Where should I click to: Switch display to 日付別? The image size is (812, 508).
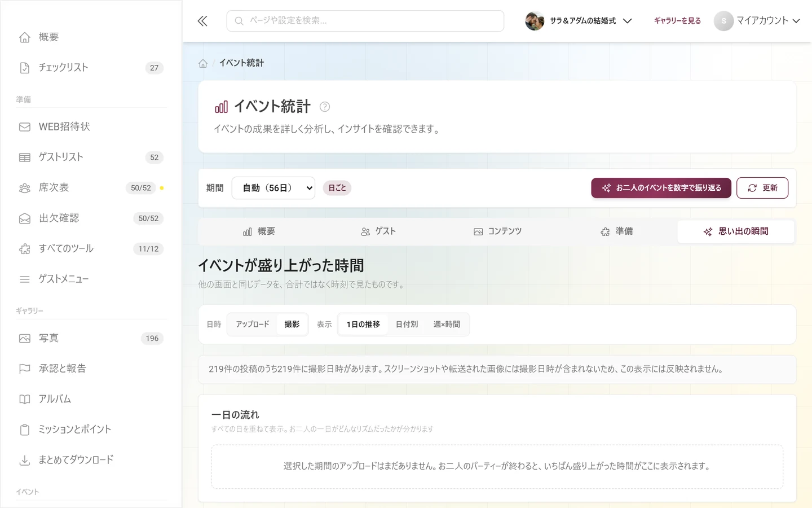[x=407, y=325]
